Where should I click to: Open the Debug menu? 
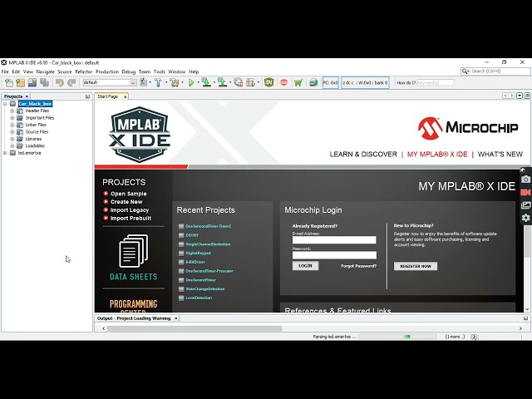[129, 72]
